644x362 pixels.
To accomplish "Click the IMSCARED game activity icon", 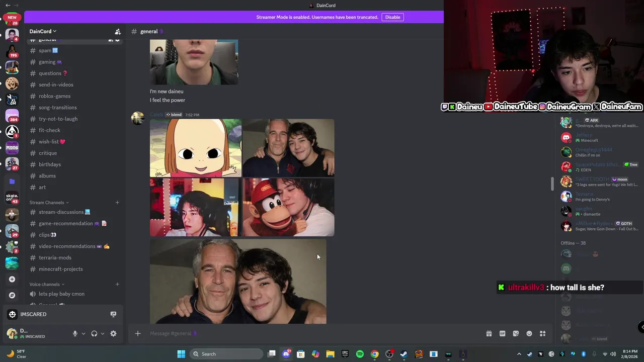I will coord(12,314).
